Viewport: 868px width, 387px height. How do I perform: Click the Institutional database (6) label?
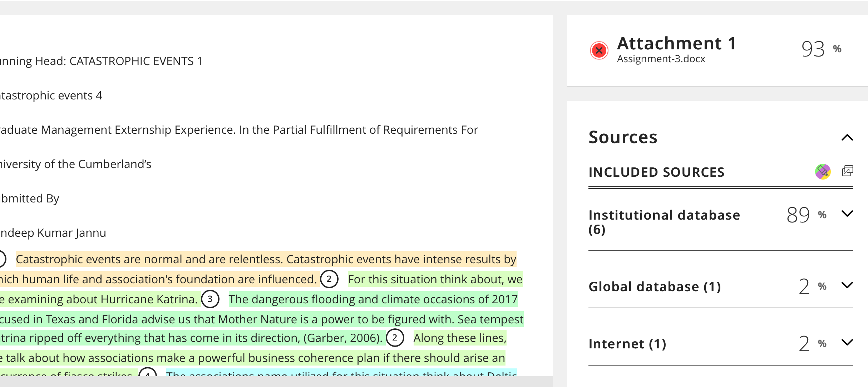(x=664, y=222)
